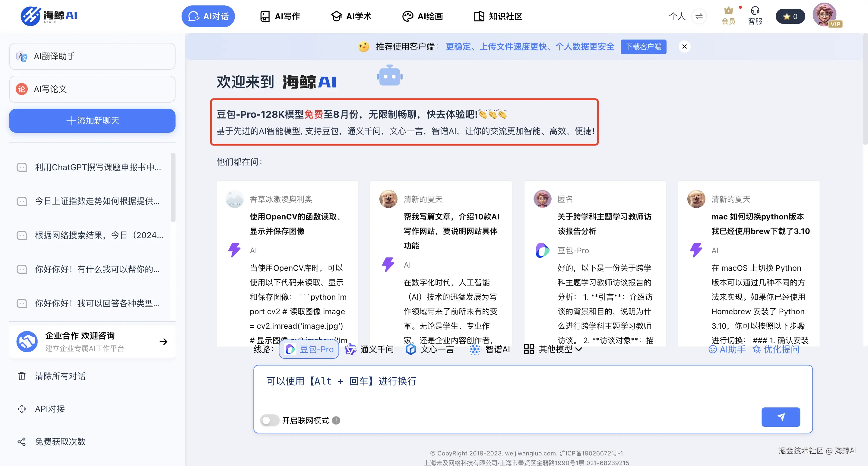Open the star points counter pill
Image resolution: width=868 pixels, height=466 pixels.
[790, 17]
